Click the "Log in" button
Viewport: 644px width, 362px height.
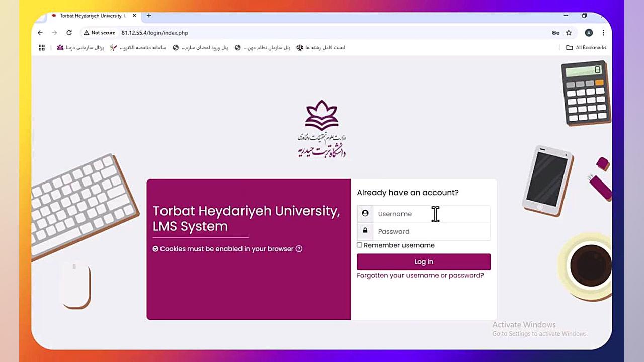(424, 262)
